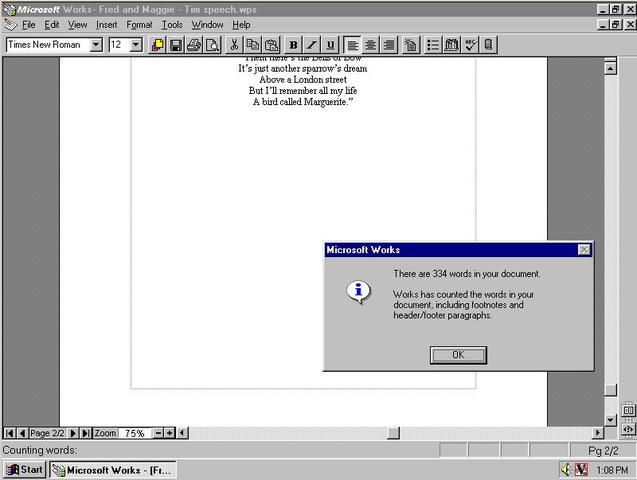This screenshot has width=637, height=480.
Task: Cut selection with the scissors icon
Action: point(234,45)
